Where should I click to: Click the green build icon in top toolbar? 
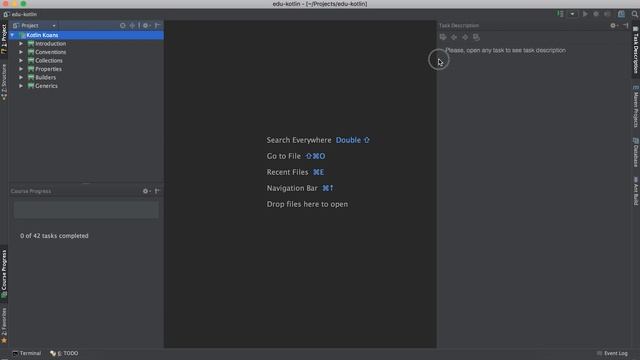[560, 14]
